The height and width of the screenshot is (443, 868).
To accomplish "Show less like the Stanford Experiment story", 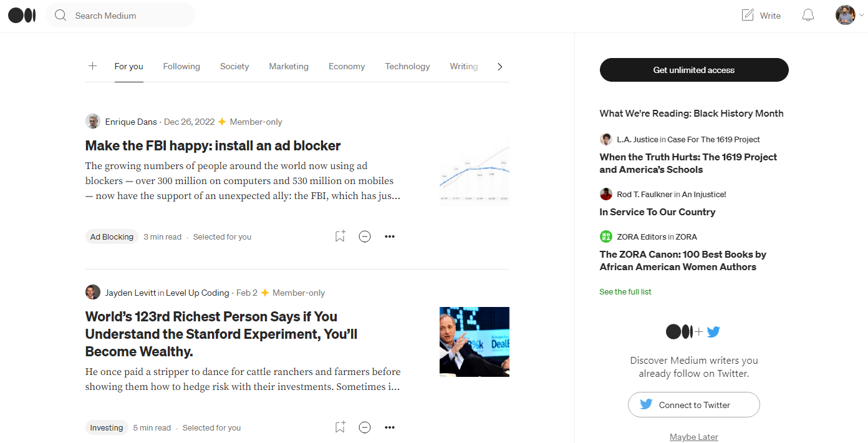I will click(x=365, y=427).
